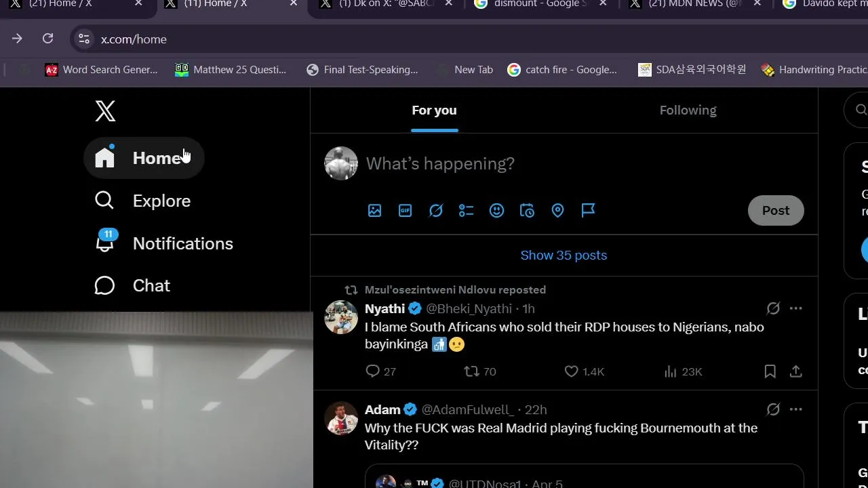This screenshot has height=488, width=868.
Task: Open Handwriting Practice bookmark
Action: coord(814,70)
